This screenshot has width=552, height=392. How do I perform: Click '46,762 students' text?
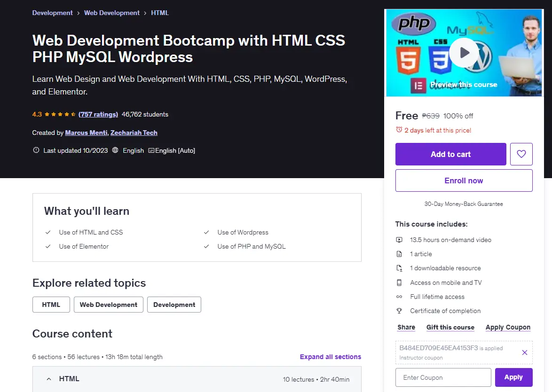tap(145, 114)
